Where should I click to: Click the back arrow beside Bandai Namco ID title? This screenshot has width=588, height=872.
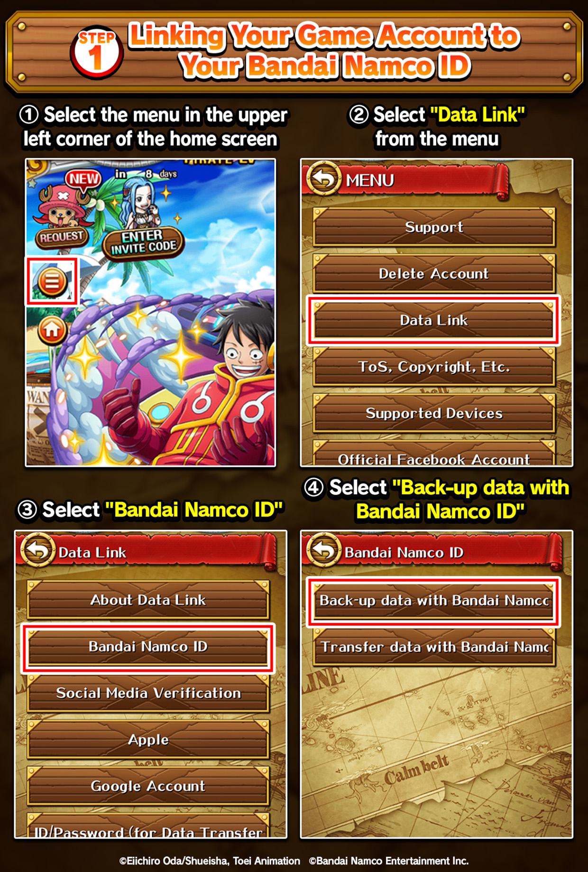point(324,550)
